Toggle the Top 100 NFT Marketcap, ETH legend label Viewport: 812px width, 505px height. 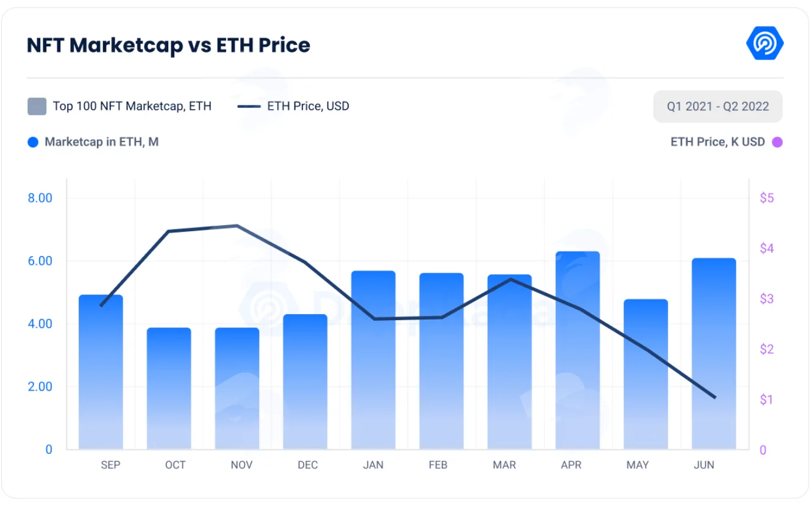pyautogui.click(x=132, y=106)
